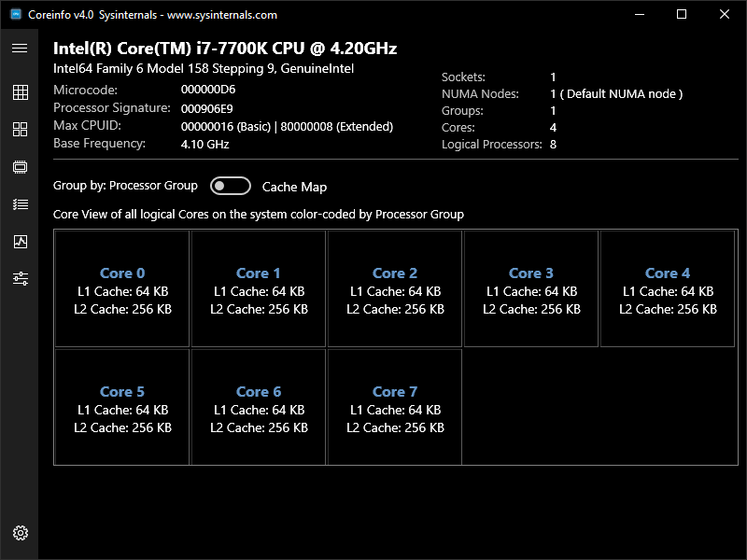
Task: Select the Core 7 tile
Action: [x=395, y=408]
